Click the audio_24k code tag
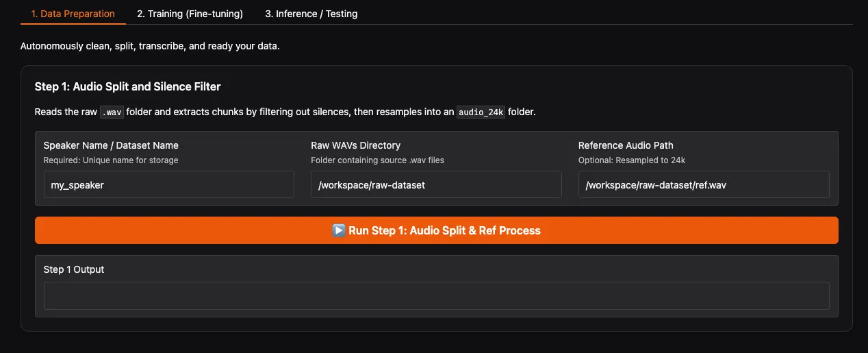868x353 pixels. tap(481, 112)
